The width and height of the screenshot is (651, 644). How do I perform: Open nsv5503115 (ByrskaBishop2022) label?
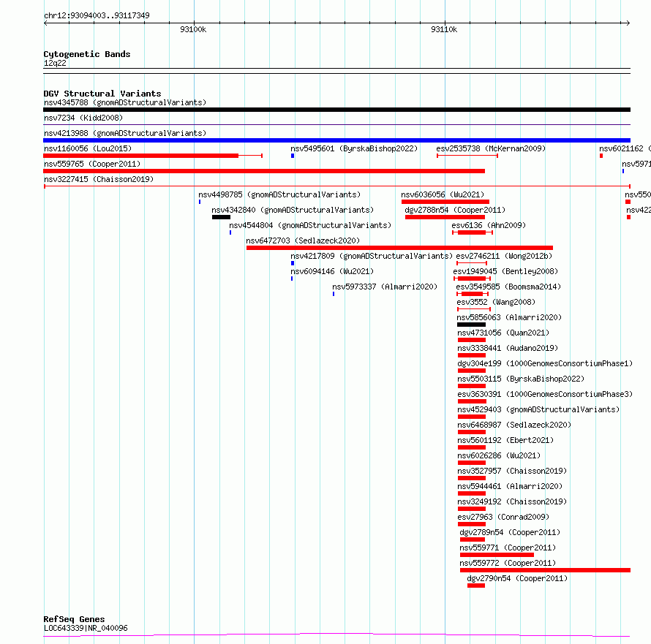point(521,379)
